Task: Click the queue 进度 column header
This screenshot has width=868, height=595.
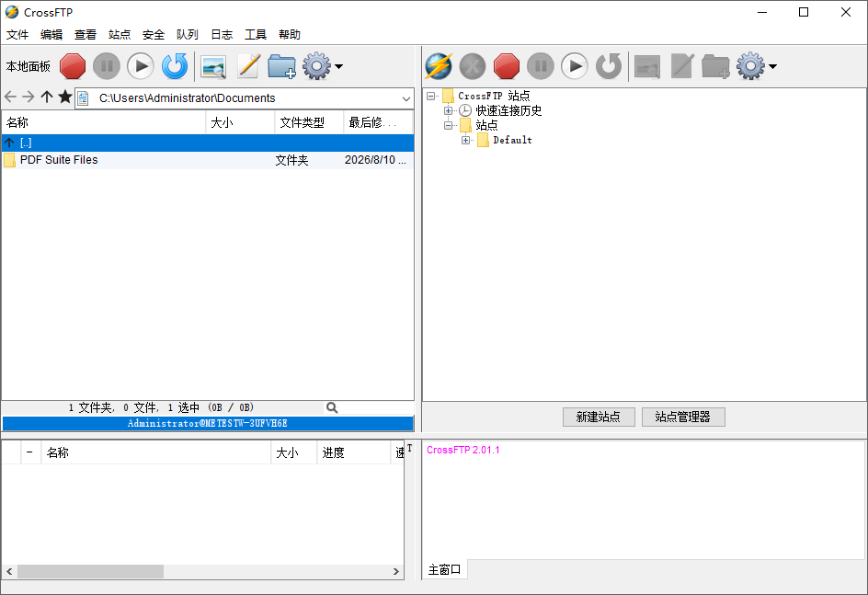Action: tap(353, 452)
